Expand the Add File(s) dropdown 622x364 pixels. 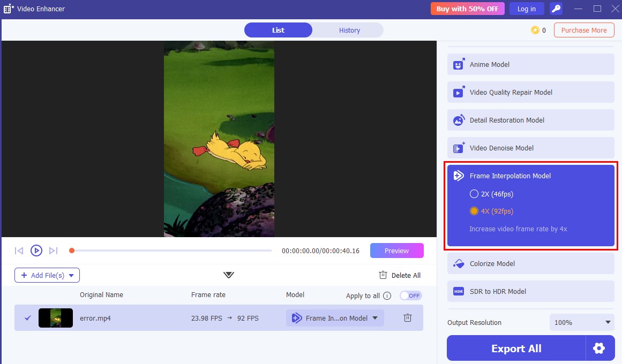(x=71, y=276)
